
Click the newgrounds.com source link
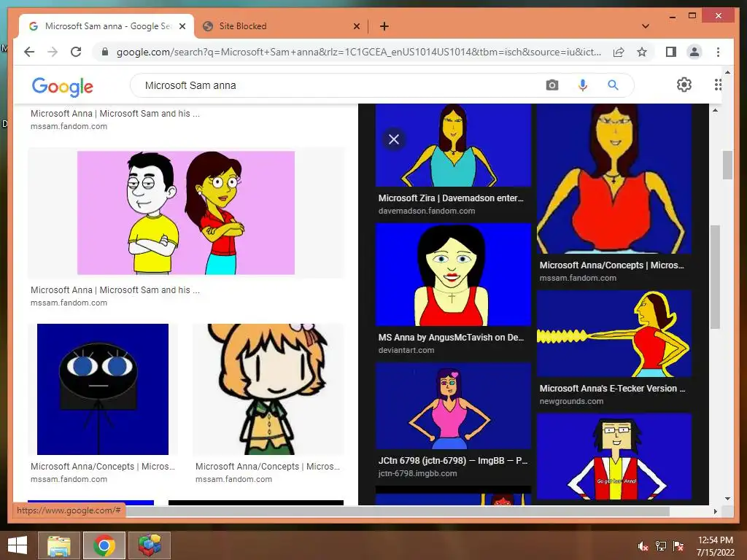click(x=571, y=401)
